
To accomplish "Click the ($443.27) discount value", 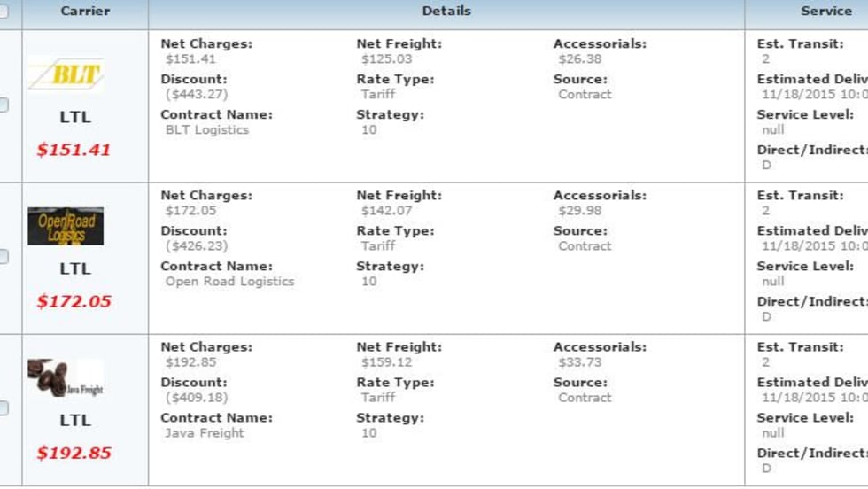I will [196, 95].
